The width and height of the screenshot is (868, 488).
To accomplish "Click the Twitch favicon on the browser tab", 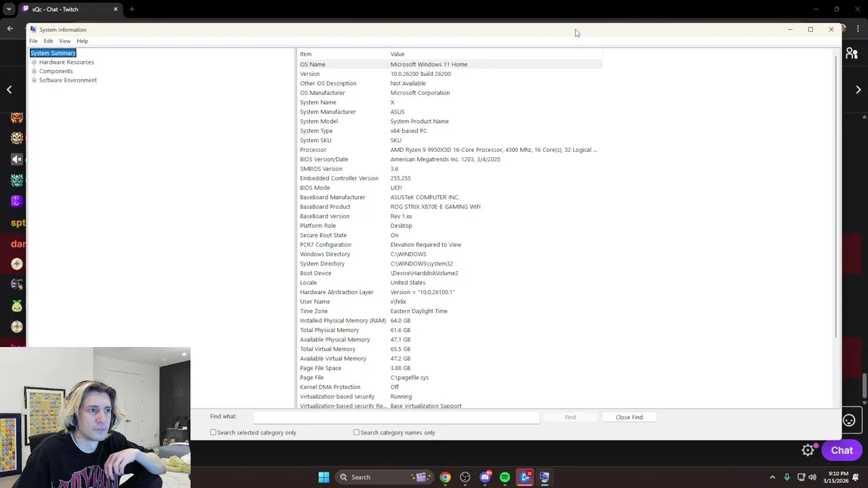I will point(25,9).
